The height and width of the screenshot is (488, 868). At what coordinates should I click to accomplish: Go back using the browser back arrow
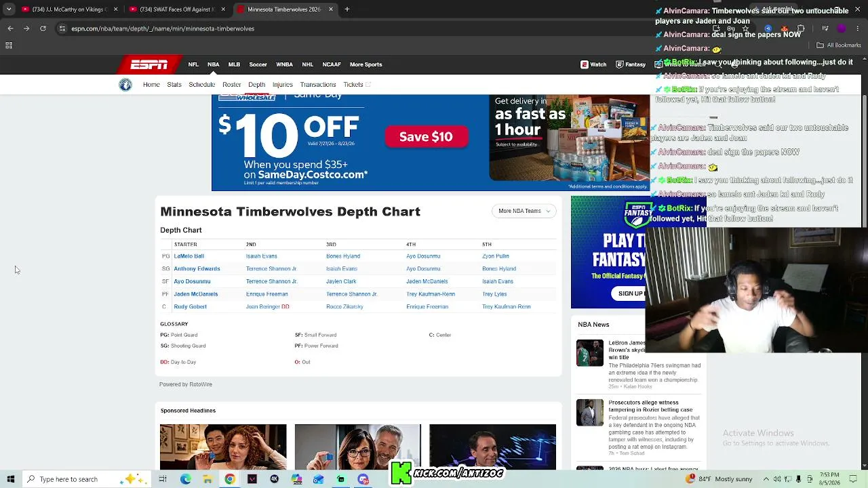tap(10, 28)
